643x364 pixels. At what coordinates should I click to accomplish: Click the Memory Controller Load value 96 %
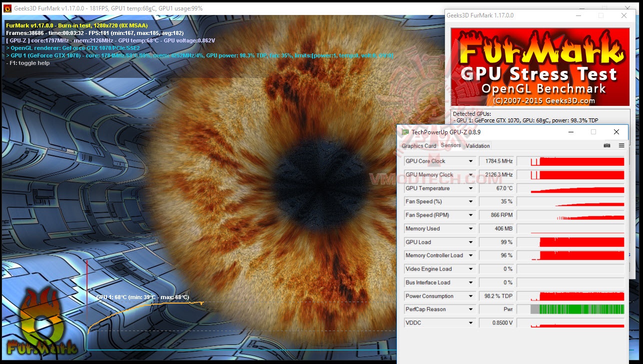(x=496, y=256)
